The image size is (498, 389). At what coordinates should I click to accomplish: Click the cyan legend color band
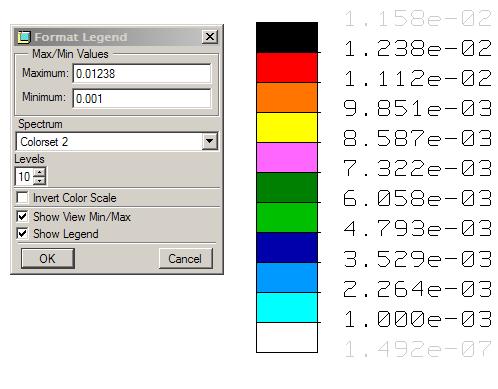(287, 308)
